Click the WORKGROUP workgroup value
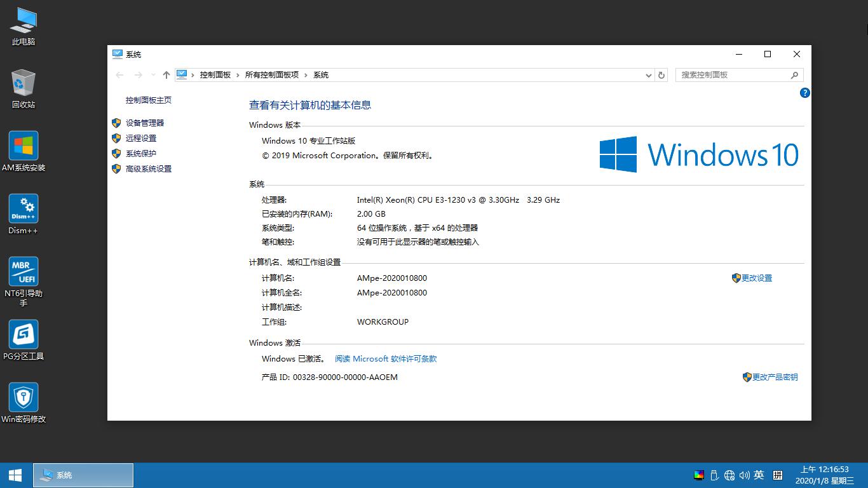868x488 pixels. coord(383,322)
